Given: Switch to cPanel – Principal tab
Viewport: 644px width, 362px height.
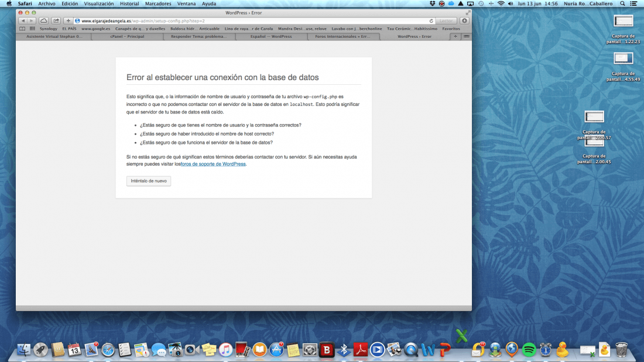Looking at the screenshot, I should coord(127,36).
